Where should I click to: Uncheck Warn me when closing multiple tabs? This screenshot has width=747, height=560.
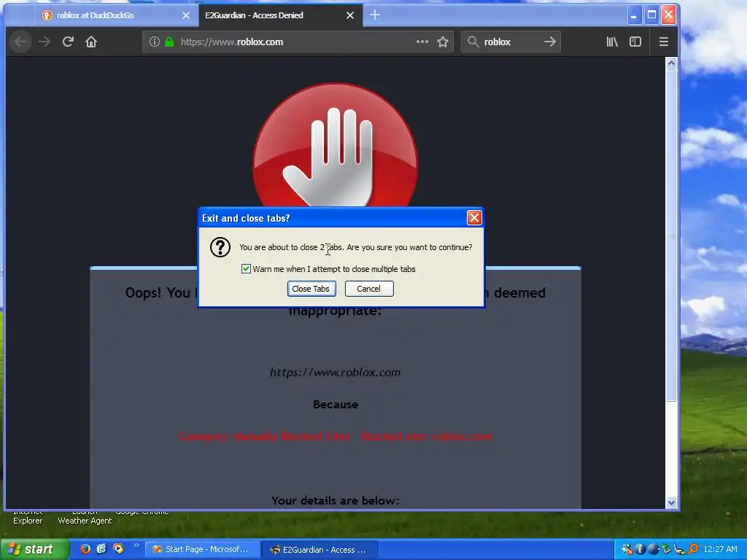tap(246, 269)
